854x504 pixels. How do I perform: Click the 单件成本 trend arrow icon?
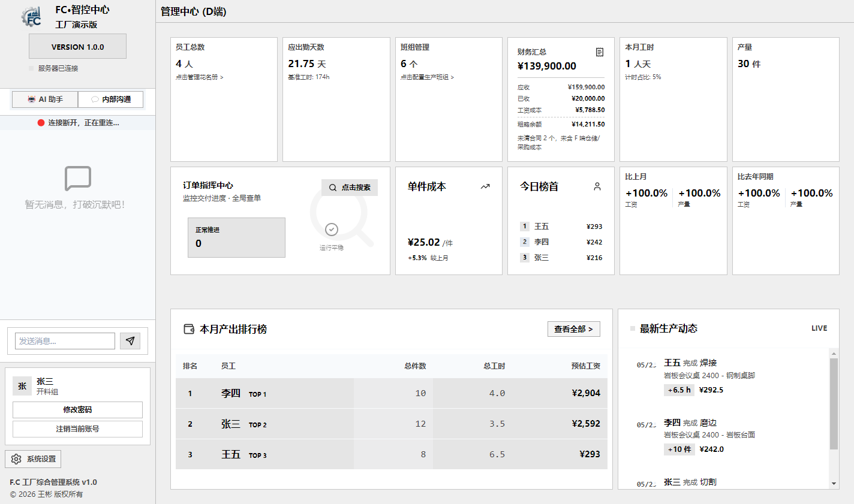pos(485,187)
